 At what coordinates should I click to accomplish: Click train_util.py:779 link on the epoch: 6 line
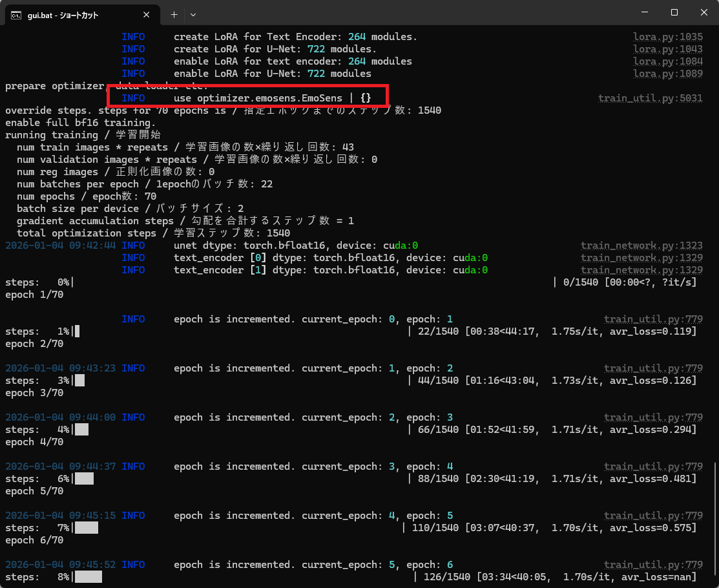tap(653, 565)
